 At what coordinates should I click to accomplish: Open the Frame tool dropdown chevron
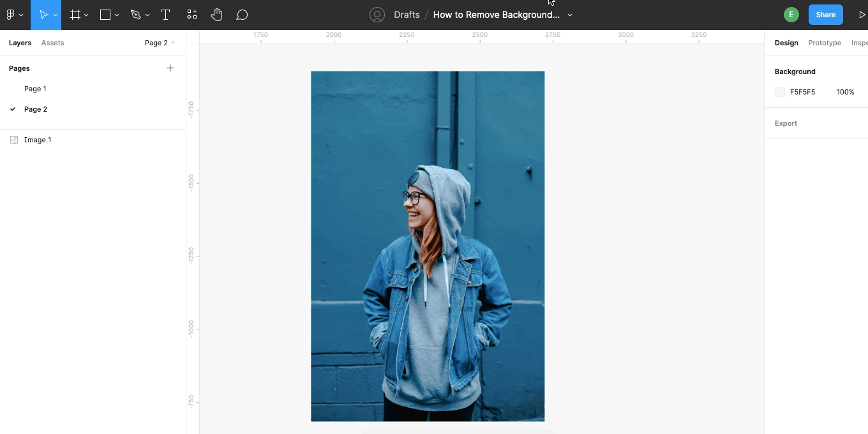pos(86,15)
